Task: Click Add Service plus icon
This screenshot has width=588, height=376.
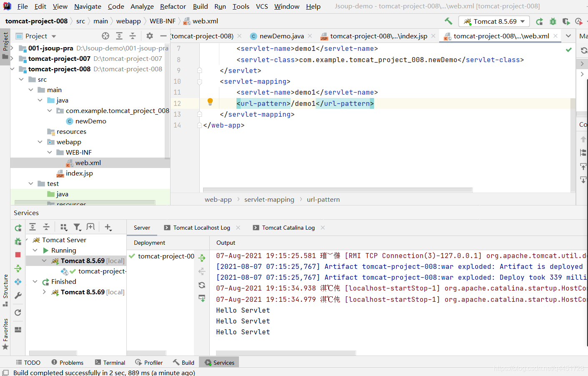Action: [x=108, y=227]
